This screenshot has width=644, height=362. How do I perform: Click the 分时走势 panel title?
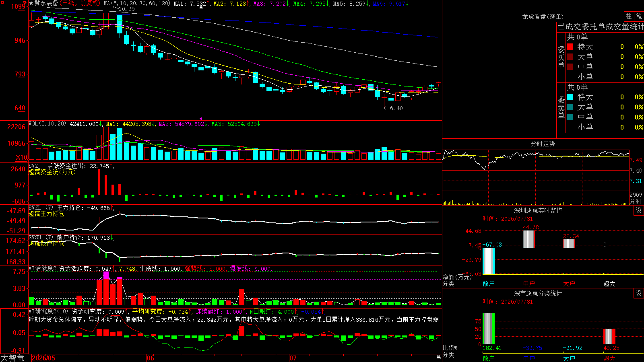[543, 144]
